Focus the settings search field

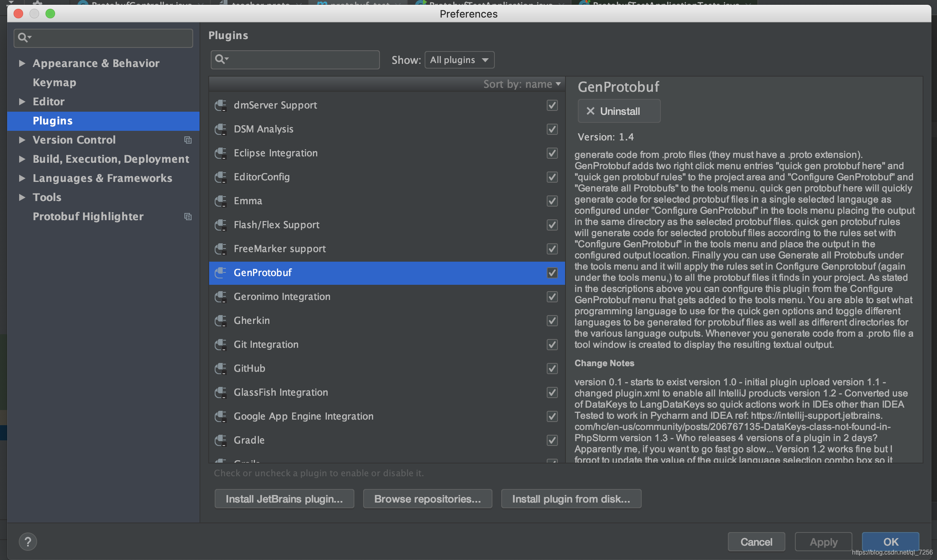[x=103, y=38]
